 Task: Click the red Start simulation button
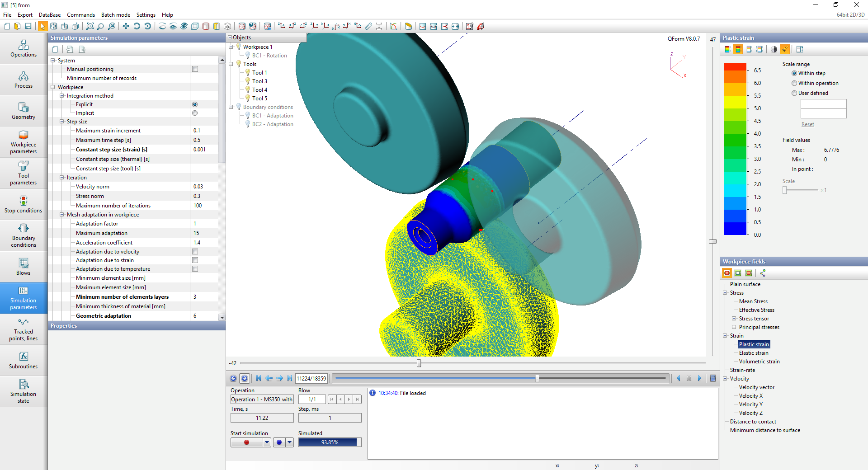pos(247,442)
